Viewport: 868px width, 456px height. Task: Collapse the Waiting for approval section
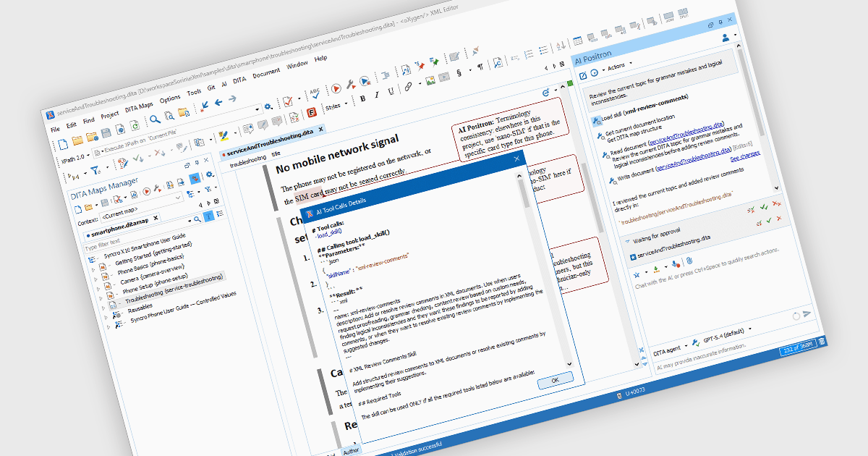(x=628, y=240)
